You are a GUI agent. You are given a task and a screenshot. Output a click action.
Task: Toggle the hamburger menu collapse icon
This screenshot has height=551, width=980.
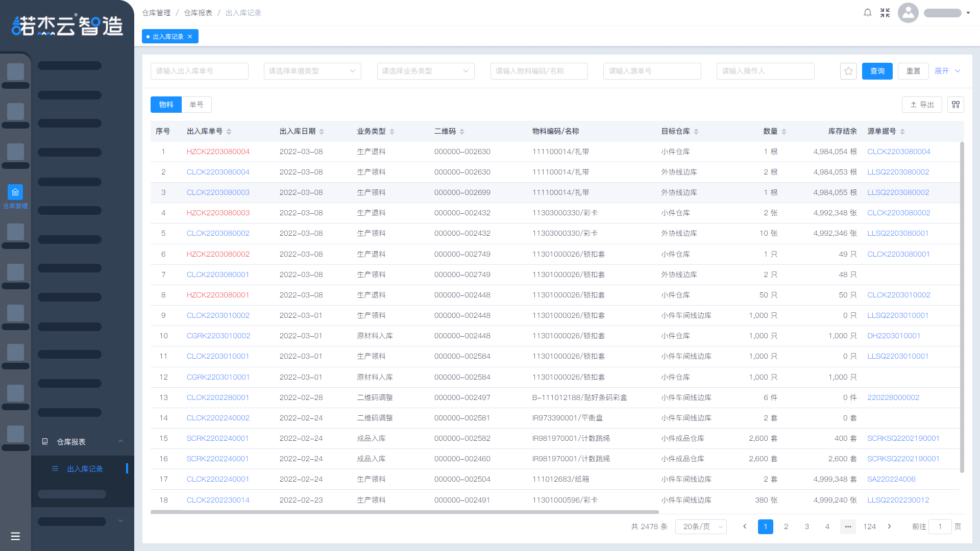click(15, 536)
